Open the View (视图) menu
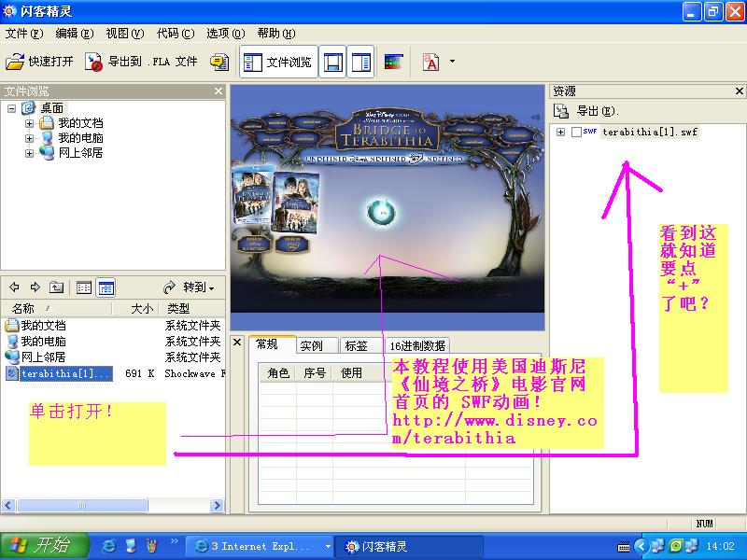747x560 pixels. pos(125,34)
